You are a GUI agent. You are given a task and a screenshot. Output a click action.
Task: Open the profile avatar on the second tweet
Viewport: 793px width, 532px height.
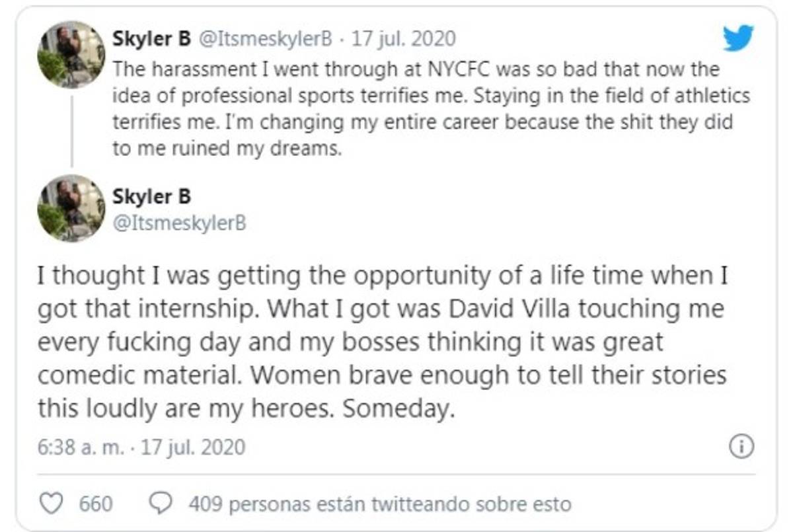[x=71, y=208]
